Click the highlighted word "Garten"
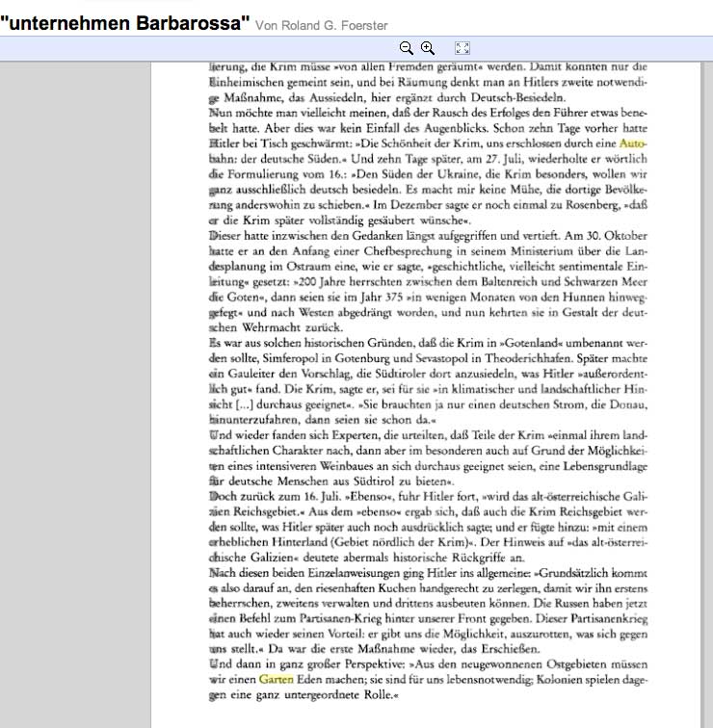This screenshot has height=728, width=713. click(x=279, y=678)
